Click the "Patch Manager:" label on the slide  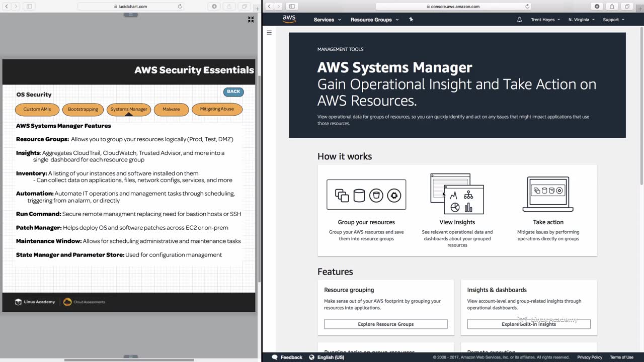point(39,228)
